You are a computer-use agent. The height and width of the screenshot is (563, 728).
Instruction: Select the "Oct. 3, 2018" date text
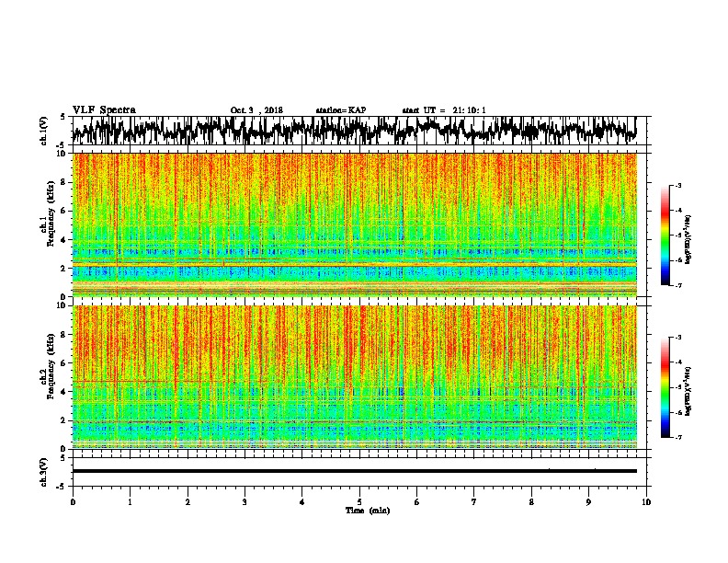pyautogui.click(x=256, y=110)
